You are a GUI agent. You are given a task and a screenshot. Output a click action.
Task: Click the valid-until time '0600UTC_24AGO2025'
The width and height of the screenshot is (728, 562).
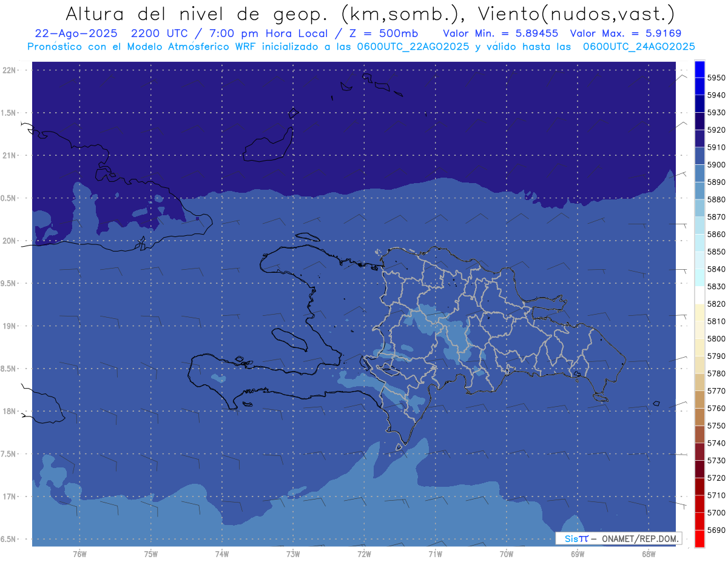(639, 47)
